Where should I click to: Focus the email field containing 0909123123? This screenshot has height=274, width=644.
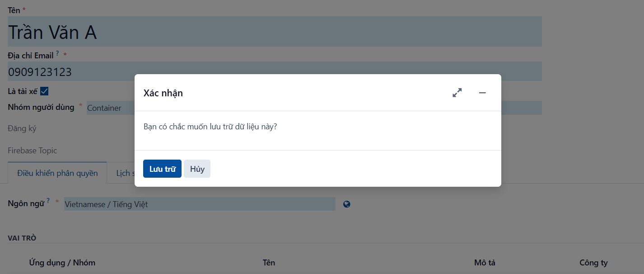click(275, 71)
